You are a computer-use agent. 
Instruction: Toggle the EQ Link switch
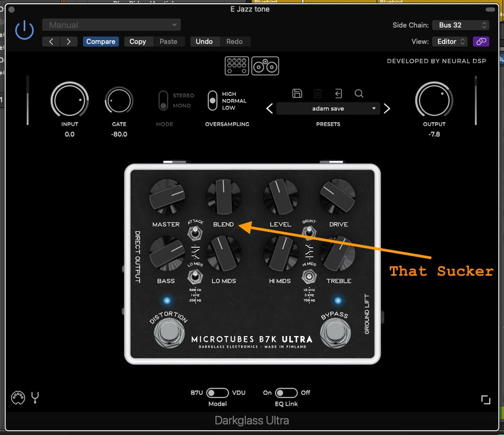[x=286, y=393]
